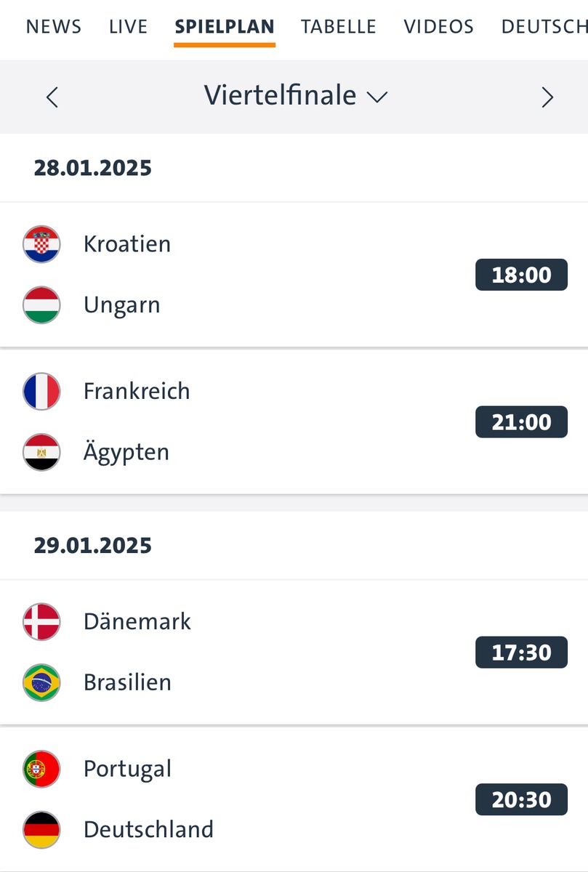Go to next round with right arrow
The width and height of the screenshot is (588, 872).
pyautogui.click(x=547, y=97)
